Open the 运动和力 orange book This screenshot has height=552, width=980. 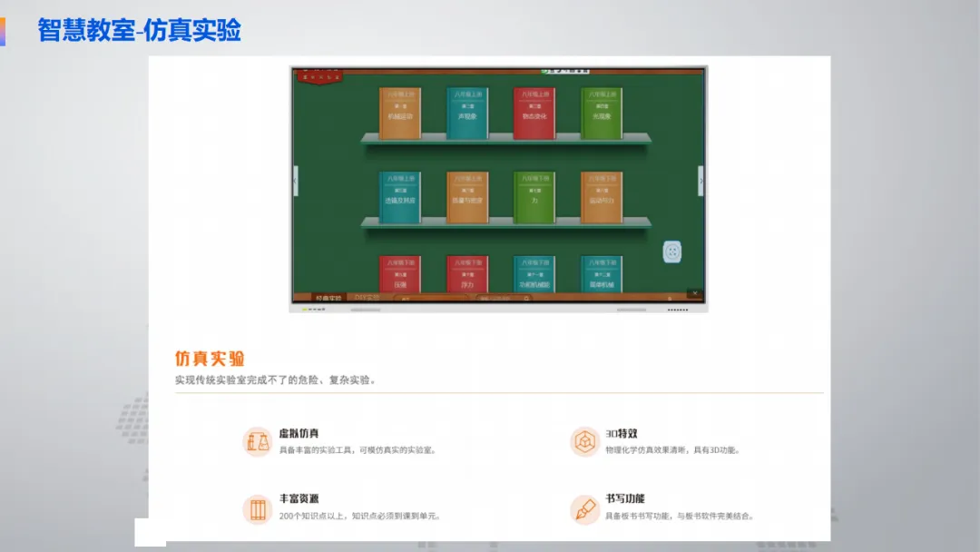(602, 198)
